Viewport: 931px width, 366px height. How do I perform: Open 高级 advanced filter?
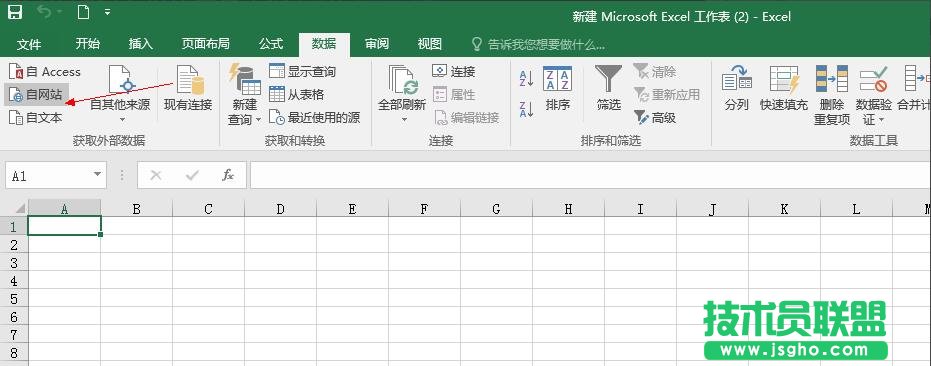pyautogui.click(x=655, y=118)
